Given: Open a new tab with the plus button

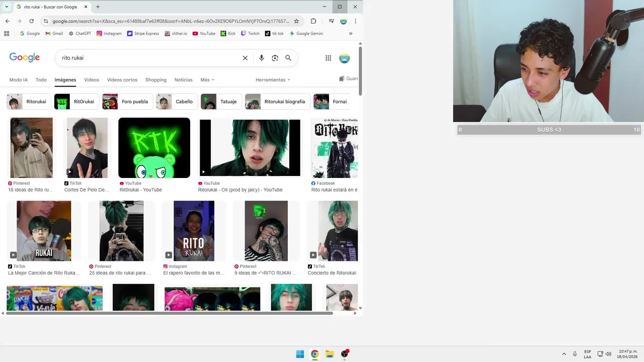Looking at the screenshot, I should pyautogui.click(x=98, y=7).
